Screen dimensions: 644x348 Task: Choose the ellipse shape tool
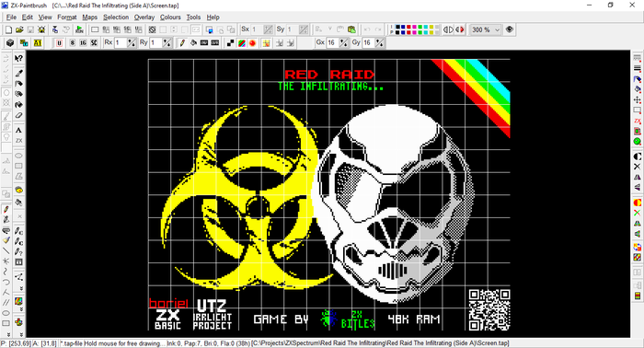[18, 156]
